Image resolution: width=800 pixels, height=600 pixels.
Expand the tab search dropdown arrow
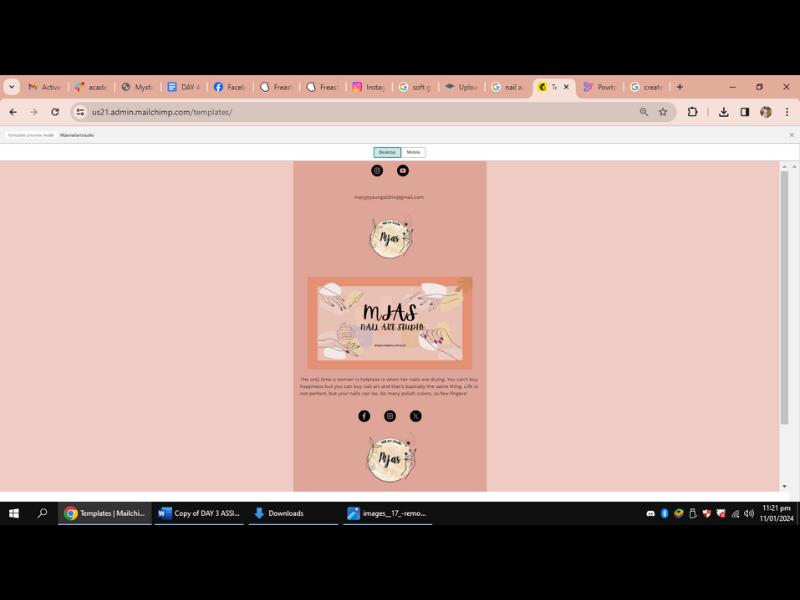pyautogui.click(x=11, y=87)
